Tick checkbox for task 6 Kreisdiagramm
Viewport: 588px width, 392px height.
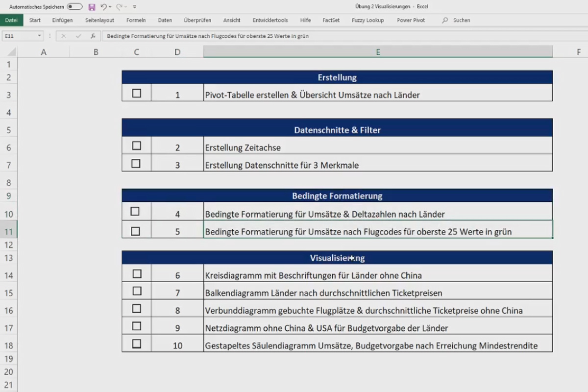click(x=137, y=273)
